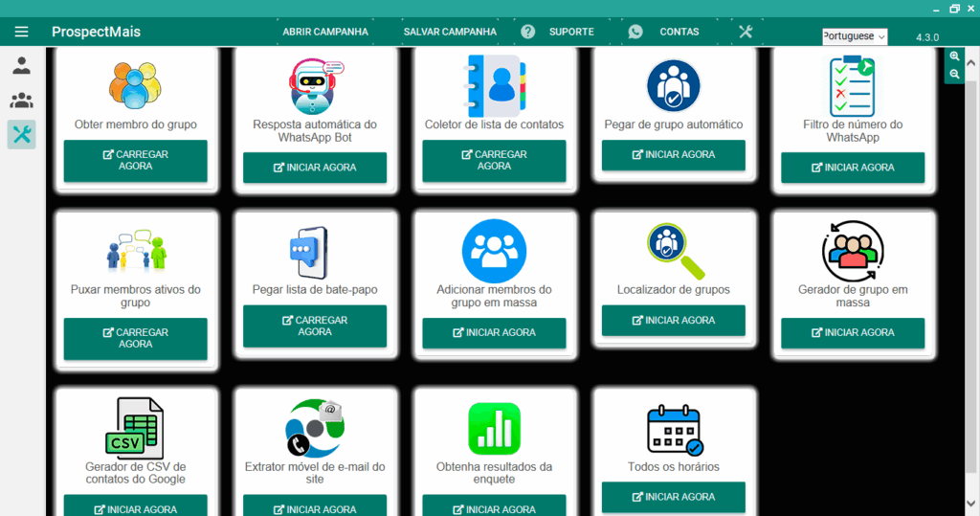Open the SUPORTE menu item
The height and width of the screenshot is (516, 980).
(571, 32)
